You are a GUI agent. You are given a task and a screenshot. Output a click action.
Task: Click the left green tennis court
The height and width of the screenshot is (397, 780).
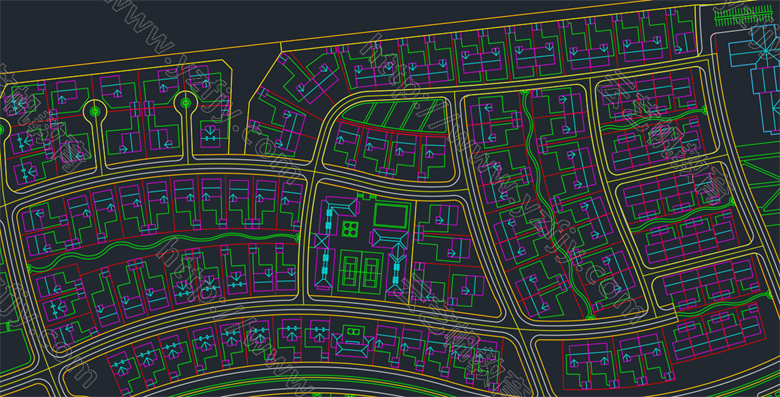tap(350, 272)
